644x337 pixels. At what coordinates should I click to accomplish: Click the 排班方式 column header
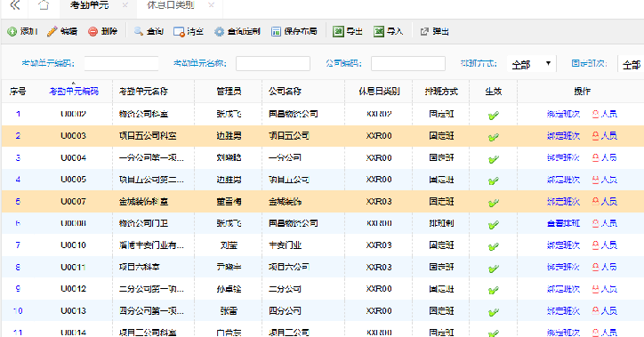coord(441,91)
